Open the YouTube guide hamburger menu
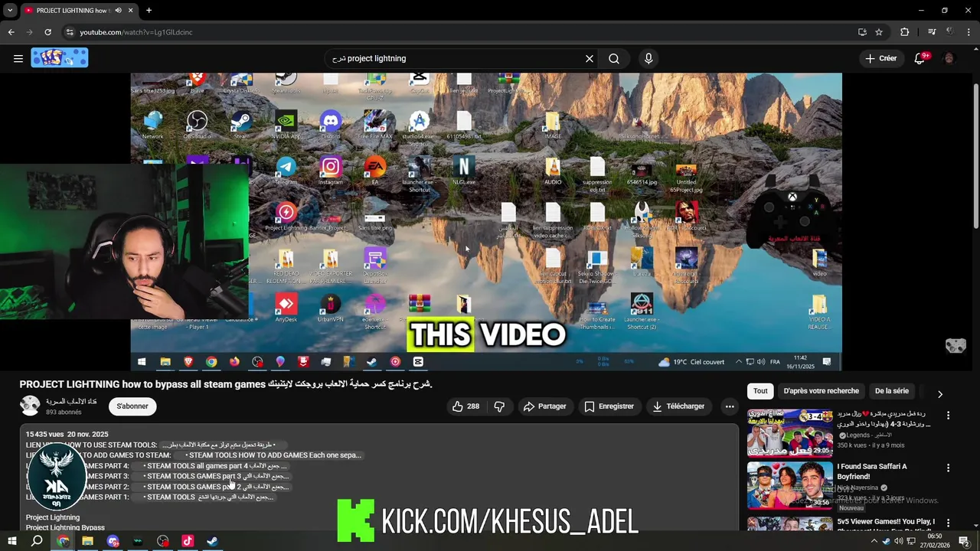The width and height of the screenshot is (980, 551). [x=18, y=58]
